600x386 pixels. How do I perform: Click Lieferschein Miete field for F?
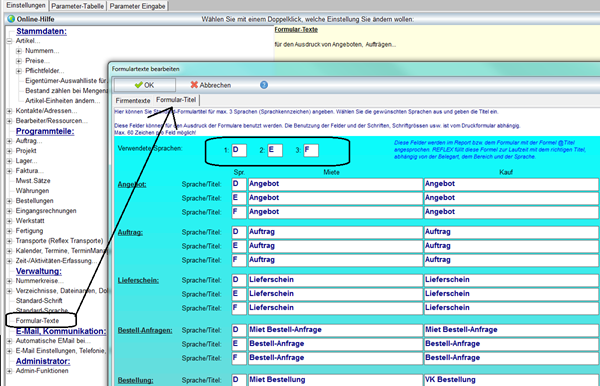pos(335,308)
